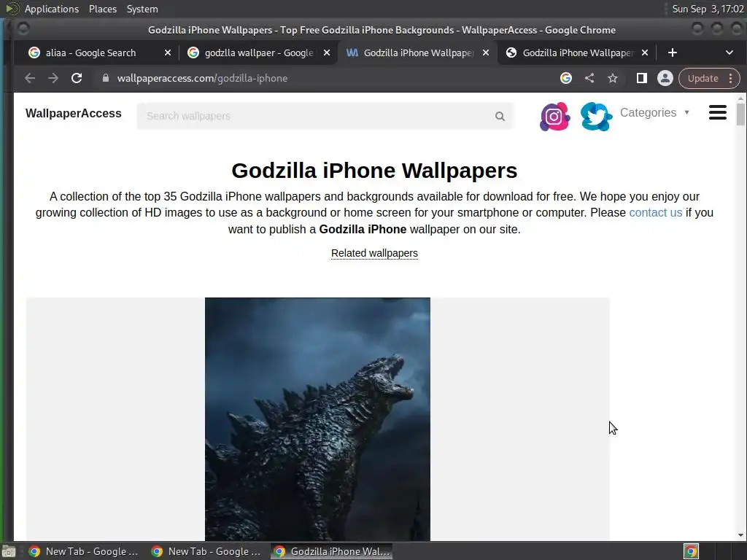Open a new tab with plus
Viewport: 747px width, 560px height.
click(x=672, y=52)
